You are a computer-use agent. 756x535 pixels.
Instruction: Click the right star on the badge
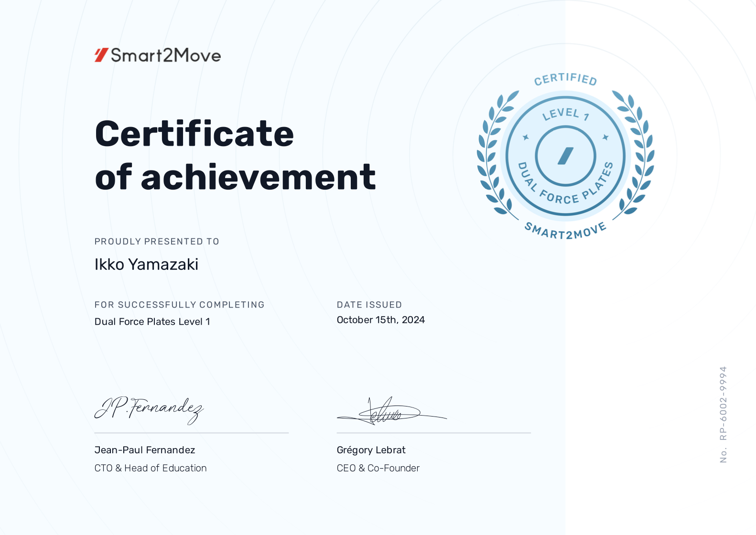point(605,138)
